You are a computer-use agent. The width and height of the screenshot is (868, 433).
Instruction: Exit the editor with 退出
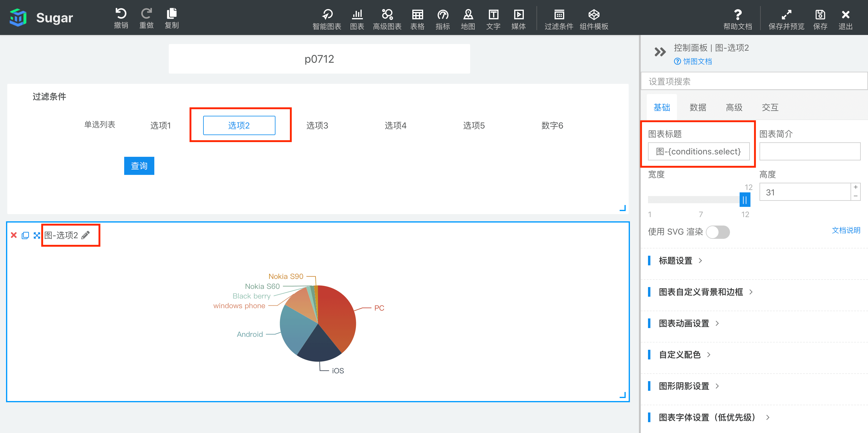pos(845,19)
